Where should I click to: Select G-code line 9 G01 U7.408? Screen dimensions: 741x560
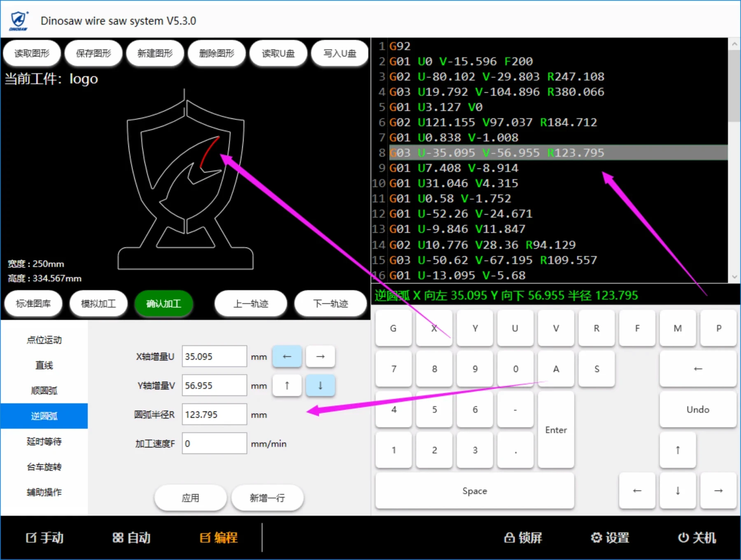pos(454,168)
